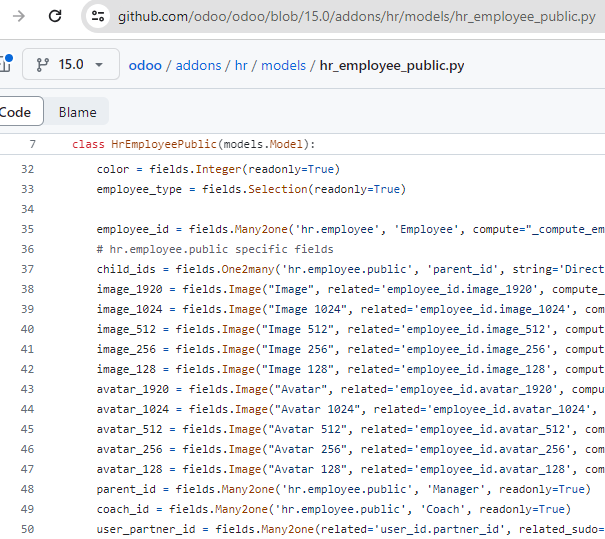Screen dimensions: 605x539
Task: Switch to the Code view tab
Action: click(17, 112)
